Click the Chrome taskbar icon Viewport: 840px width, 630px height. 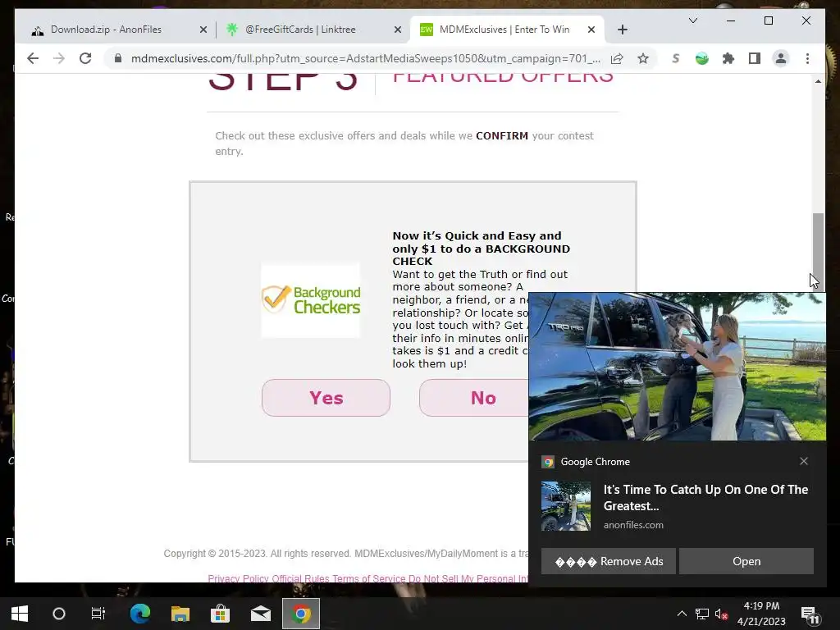click(x=301, y=614)
